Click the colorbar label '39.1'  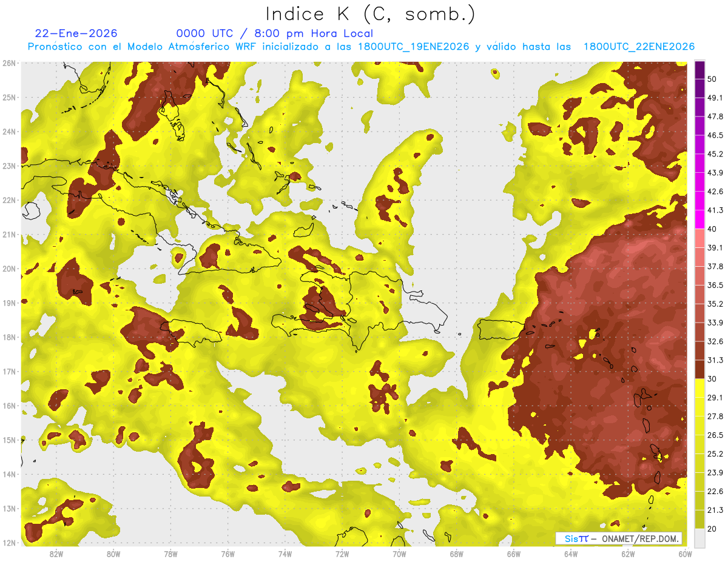click(x=715, y=247)
